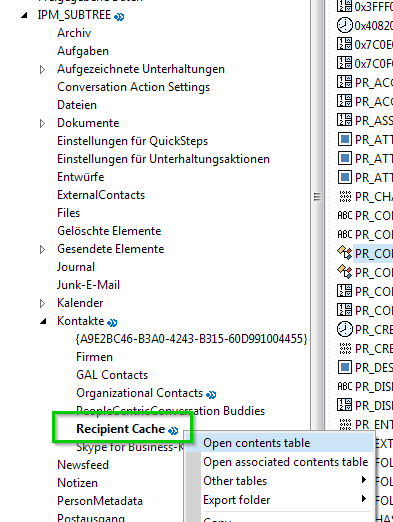Click the number-type icon beside 0x7C0F
393x522 pixels.
(344, 63)
